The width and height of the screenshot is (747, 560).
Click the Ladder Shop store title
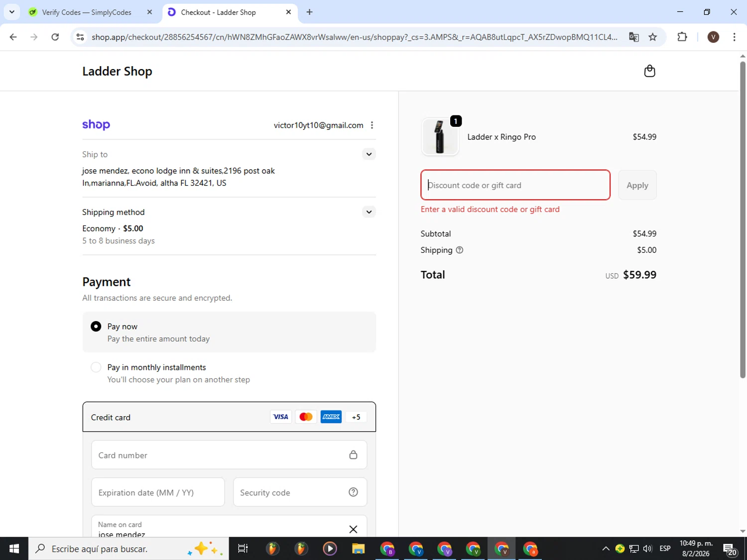point(117,71)
